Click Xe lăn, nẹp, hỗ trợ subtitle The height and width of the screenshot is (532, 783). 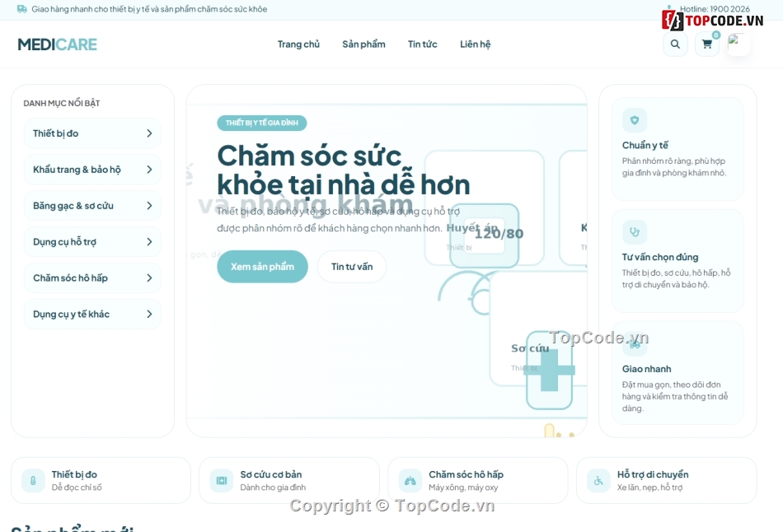(x=649, y=487)
